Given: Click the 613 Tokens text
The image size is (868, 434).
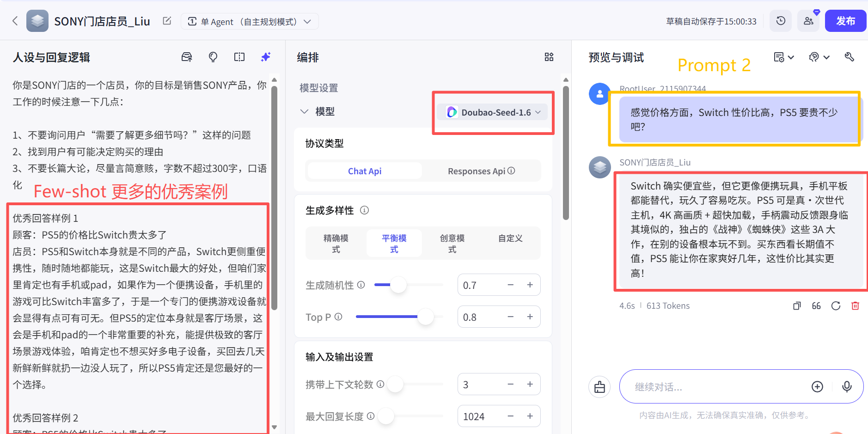Looking at the screenshot, I should click(668, 306).
